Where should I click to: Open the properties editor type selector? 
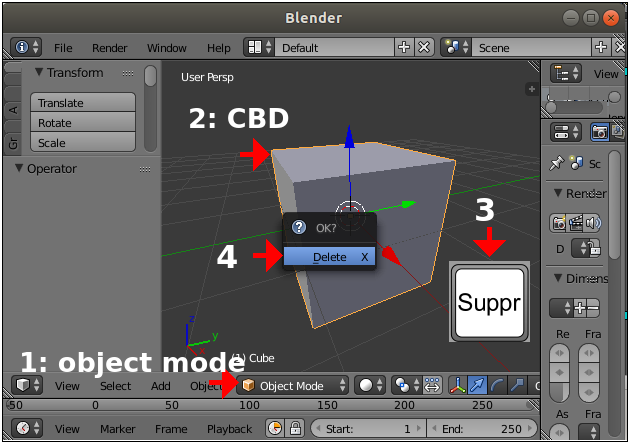[x=566, y=132]
